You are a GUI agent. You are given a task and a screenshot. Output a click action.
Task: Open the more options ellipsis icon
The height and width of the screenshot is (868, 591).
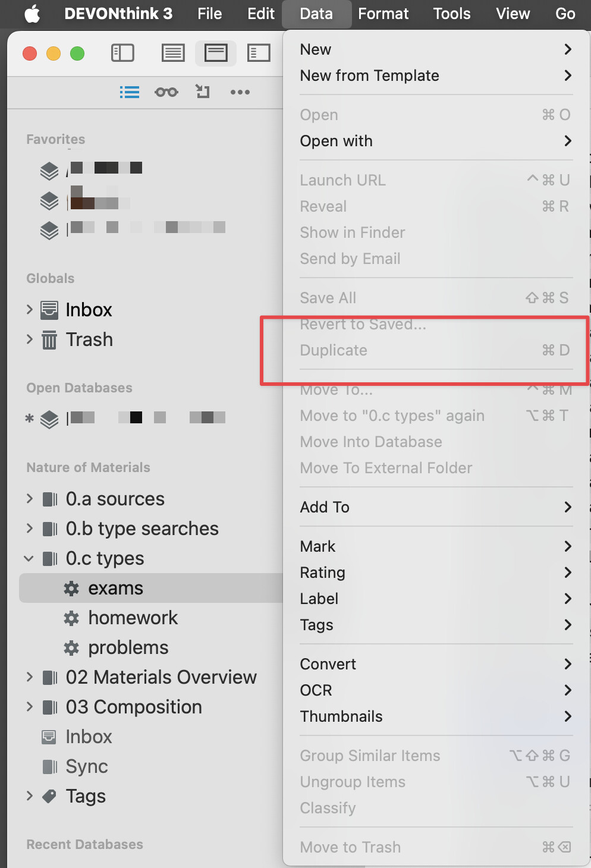[x=240, y=92]
